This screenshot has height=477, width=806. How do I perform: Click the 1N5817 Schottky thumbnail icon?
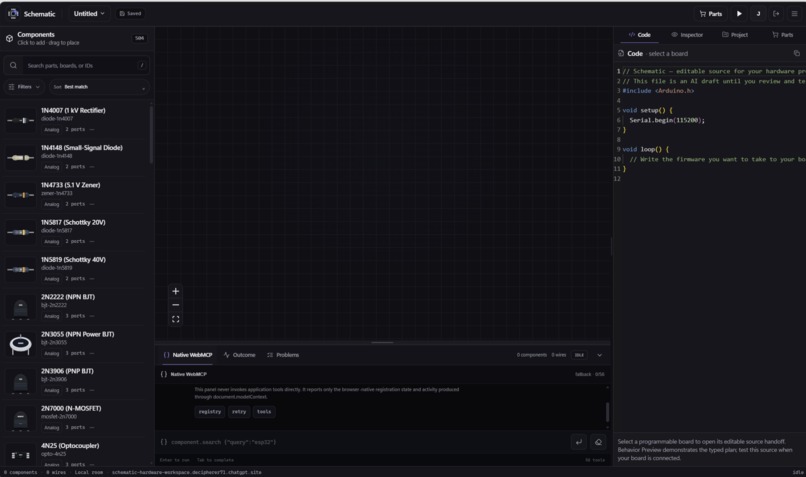point(21,232)
